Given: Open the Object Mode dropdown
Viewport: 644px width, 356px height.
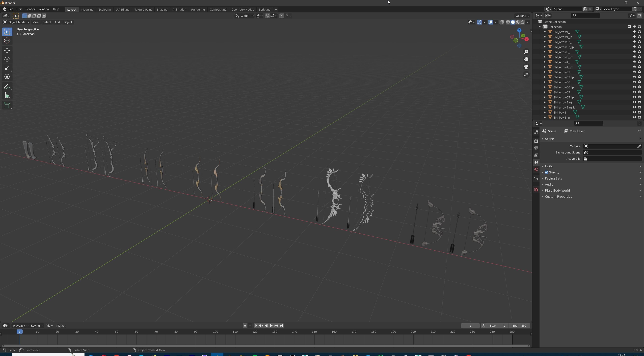Looking at the screenshot, I should pyautogui.click(x=16, y=22).
